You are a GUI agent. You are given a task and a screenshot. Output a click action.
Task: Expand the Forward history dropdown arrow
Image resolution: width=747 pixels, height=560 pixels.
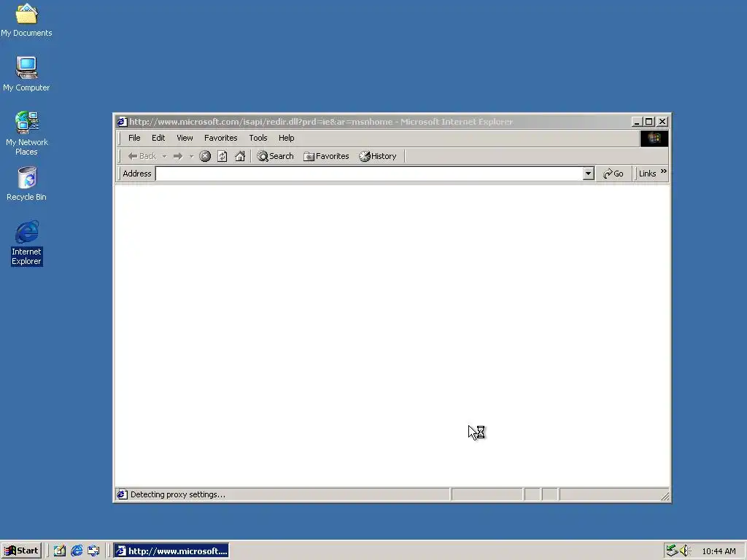[x=192, y=156]
